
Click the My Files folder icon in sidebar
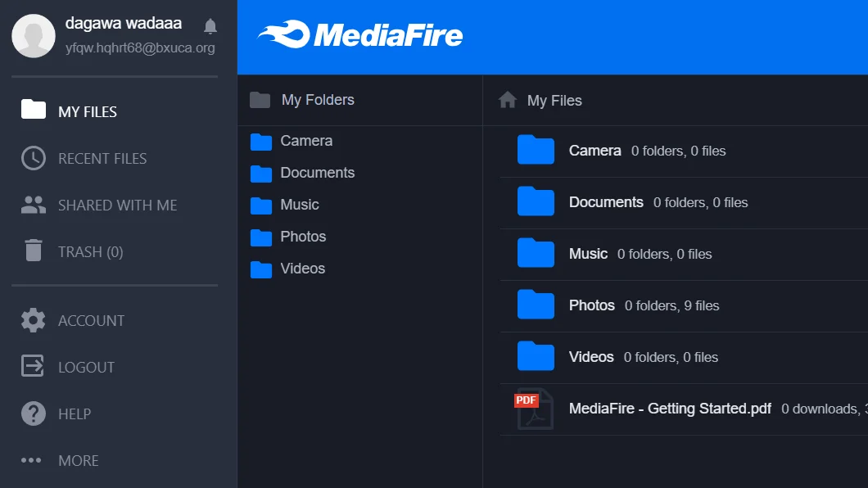(x=34, y=110)
